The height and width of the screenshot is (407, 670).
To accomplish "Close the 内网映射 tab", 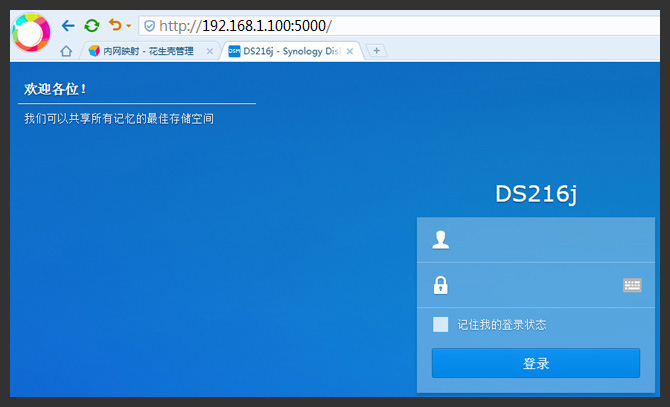I will (x=209, y=51).
